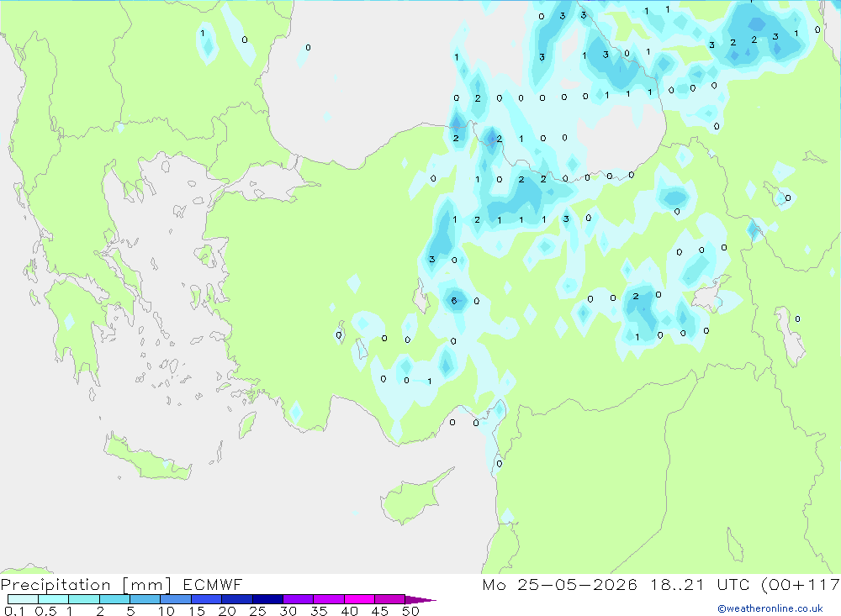Click the '0.5' legend scale label

coord(45,611)
